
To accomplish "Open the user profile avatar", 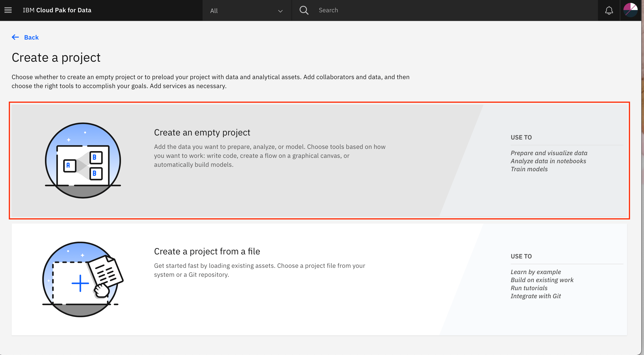I will click(630, 10).
